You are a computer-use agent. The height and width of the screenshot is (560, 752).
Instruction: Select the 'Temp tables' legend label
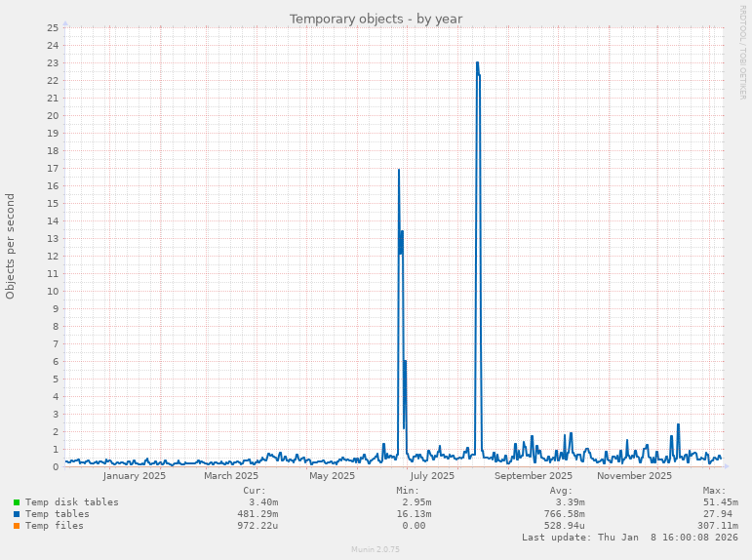pos(58,514)
